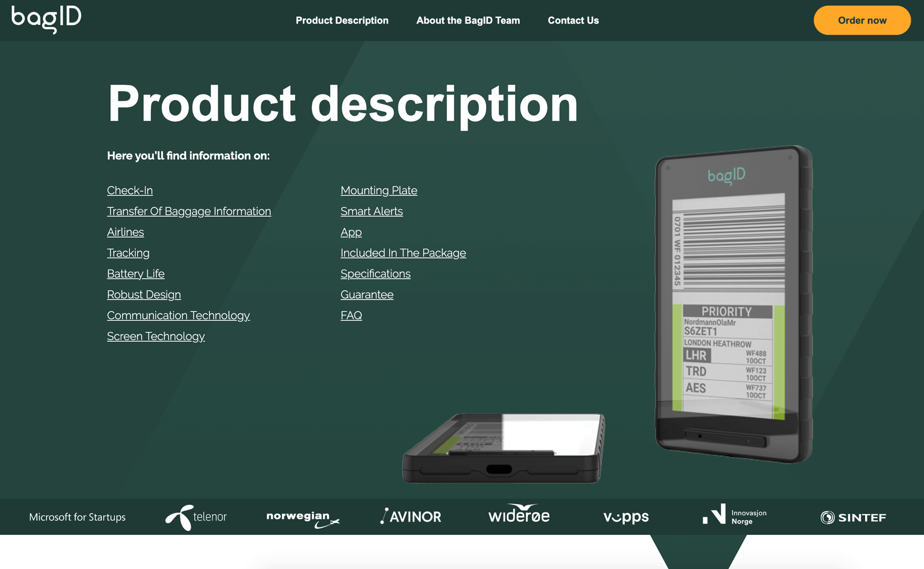The image size is (924, 569).
Task: Go to Contact Us page
Action: 573,20
